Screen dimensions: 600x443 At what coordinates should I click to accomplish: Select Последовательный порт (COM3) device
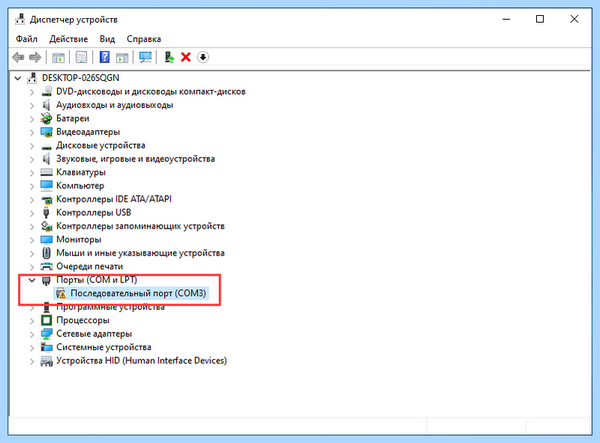(138, 293)
